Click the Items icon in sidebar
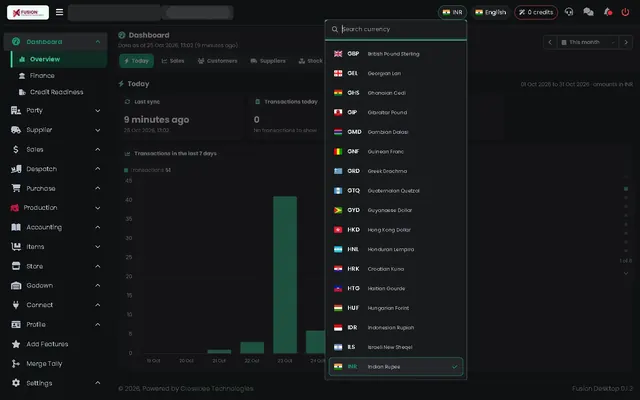640x400 pixels. pyautogui.click(x=16, y=247)
